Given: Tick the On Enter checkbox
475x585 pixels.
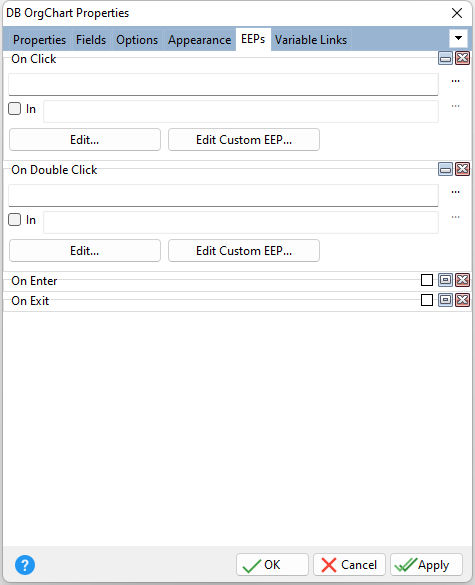Looking at the screenshot, I should click(x=427, y=280).
